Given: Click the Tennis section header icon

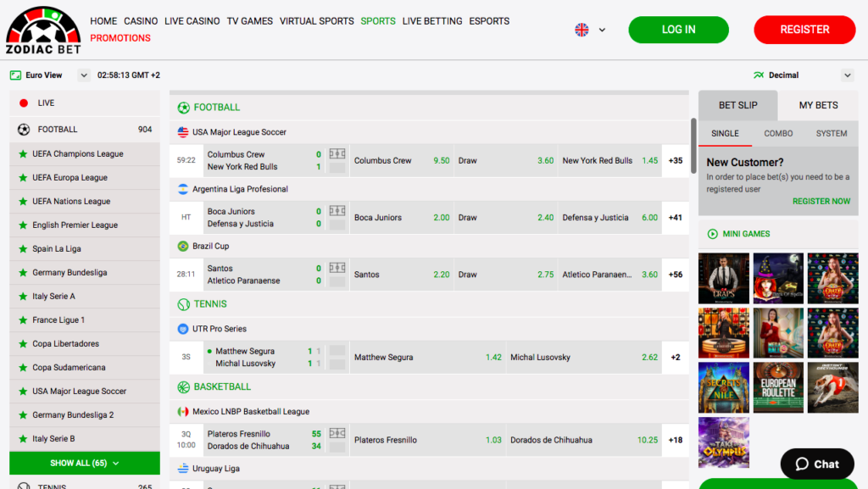Looking at the screenshot, I should click(183, 304).
